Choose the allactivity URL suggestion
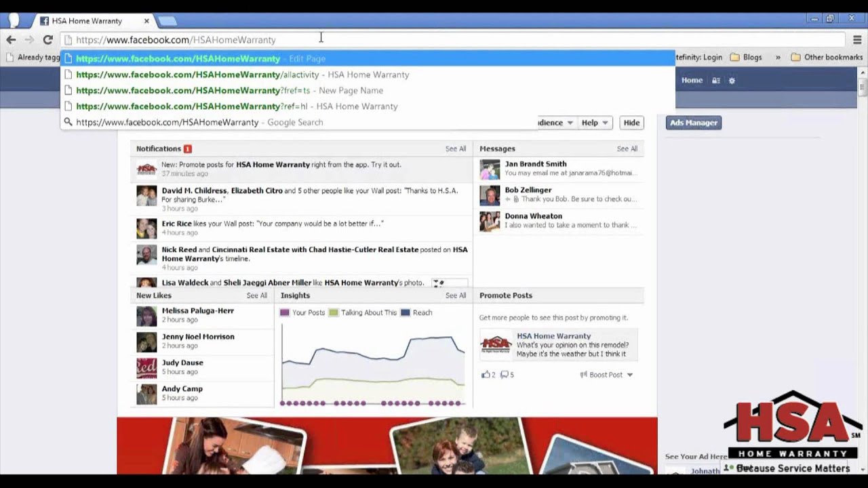This screenshot has height=488, width=868. [x=368, y=75]
